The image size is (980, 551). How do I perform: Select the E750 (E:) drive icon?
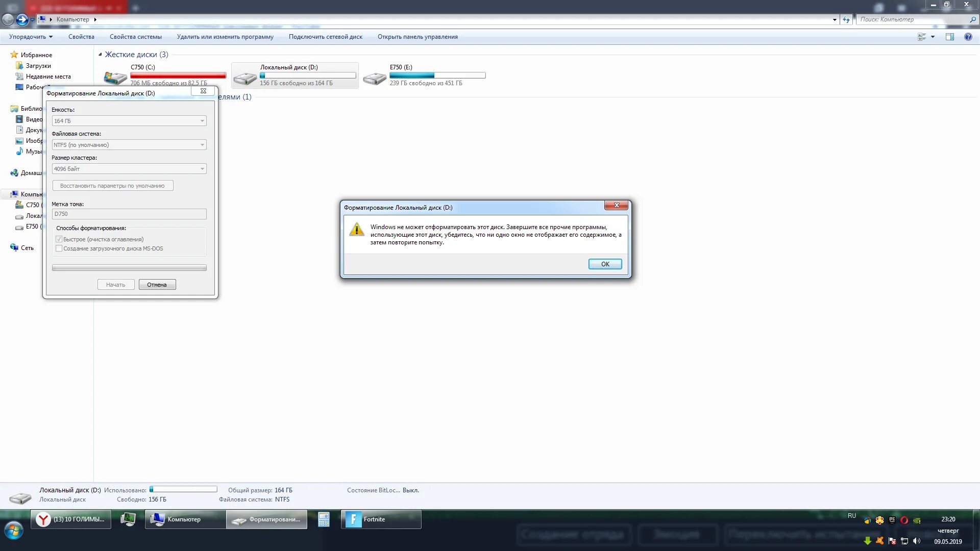click(375, 78)
